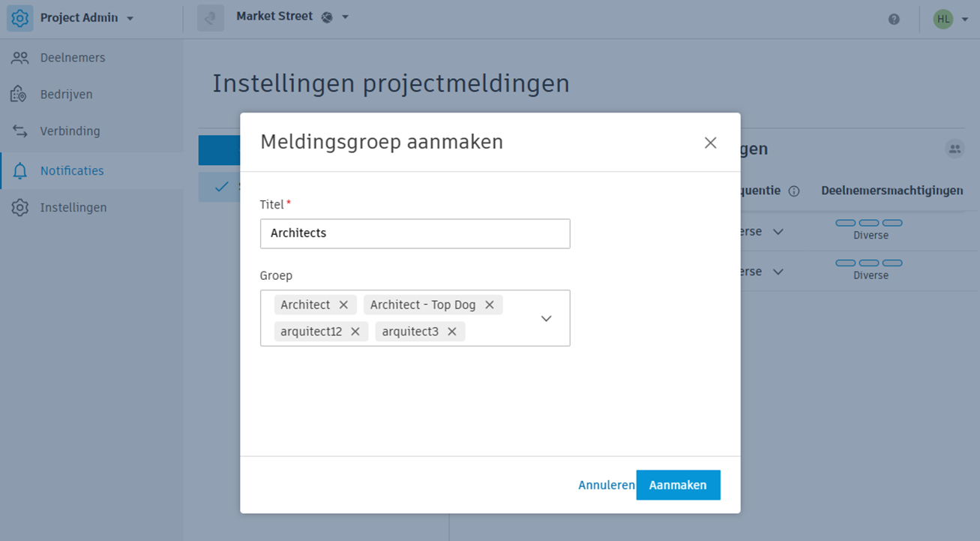Open the Deelnemers people icon
Screen dimensions: 980x541
19,57
